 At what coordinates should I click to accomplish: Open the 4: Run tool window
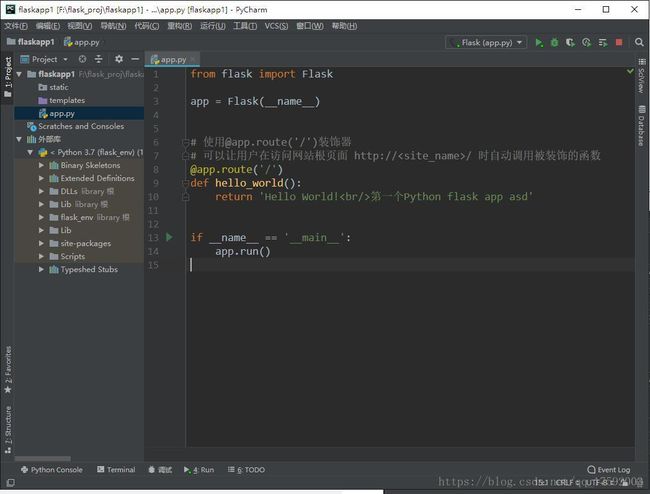[x=199, y=470]
